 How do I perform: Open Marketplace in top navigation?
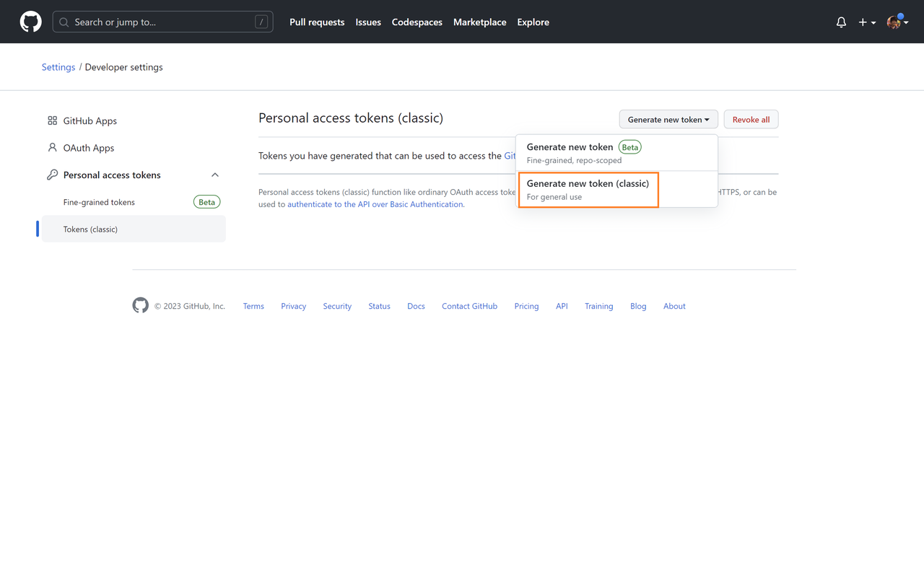(480, 22)
